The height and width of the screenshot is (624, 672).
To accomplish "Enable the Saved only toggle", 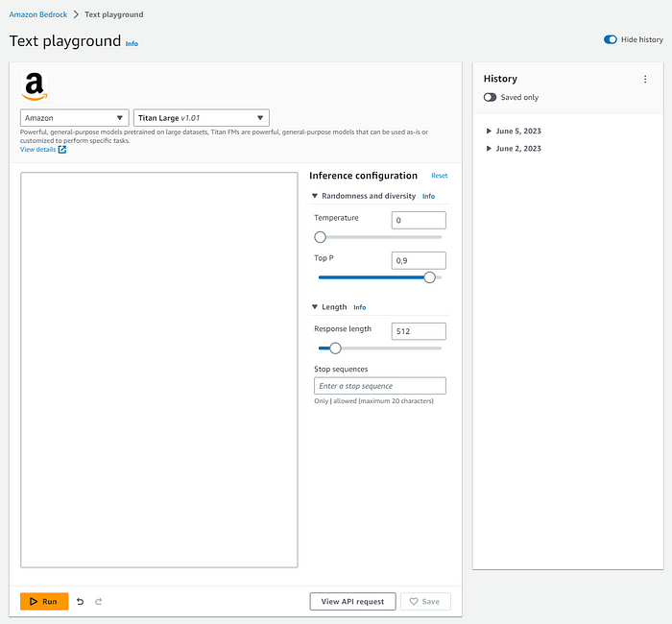I will 491,98.
